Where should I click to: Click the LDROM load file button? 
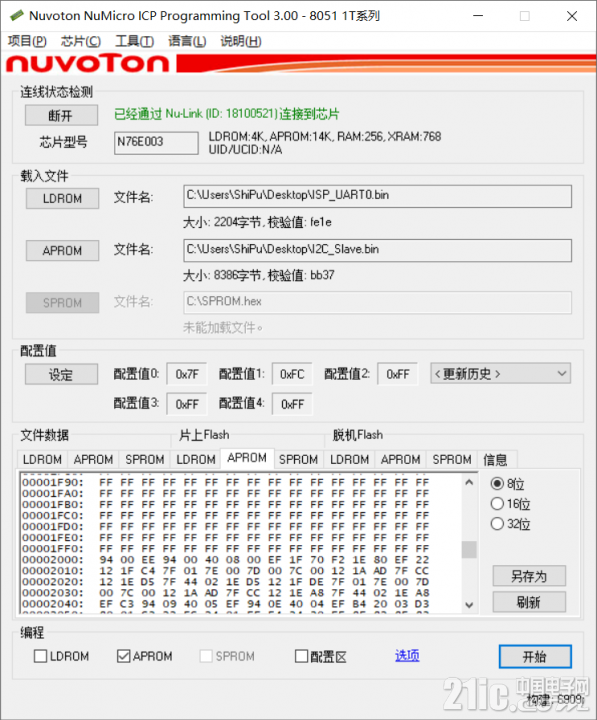click(62, 198)
